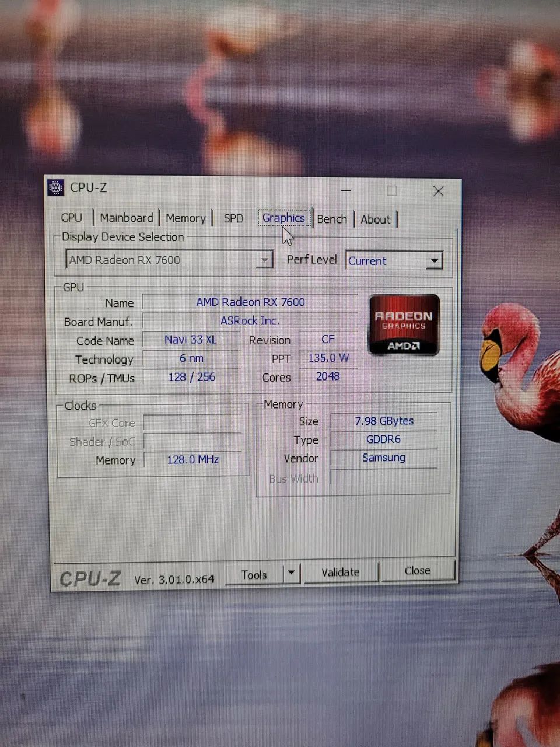Screen dimensions: 560x747
Task: Go to the Bench tab
Action: (332, 219)
